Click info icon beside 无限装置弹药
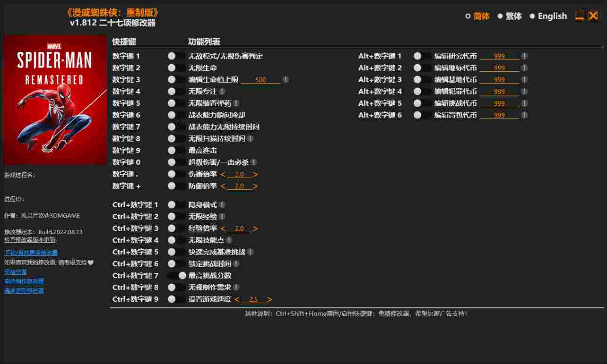Viewport: 607px width, 364px height. [x=236, y=103]
